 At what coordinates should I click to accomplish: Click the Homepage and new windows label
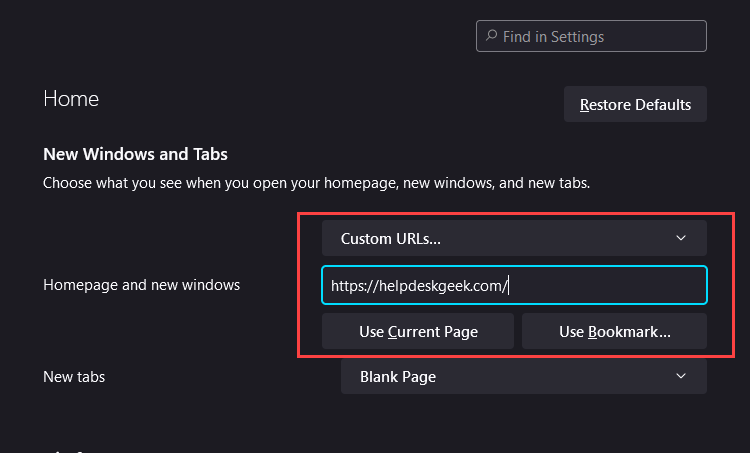[x=141, y=285]
